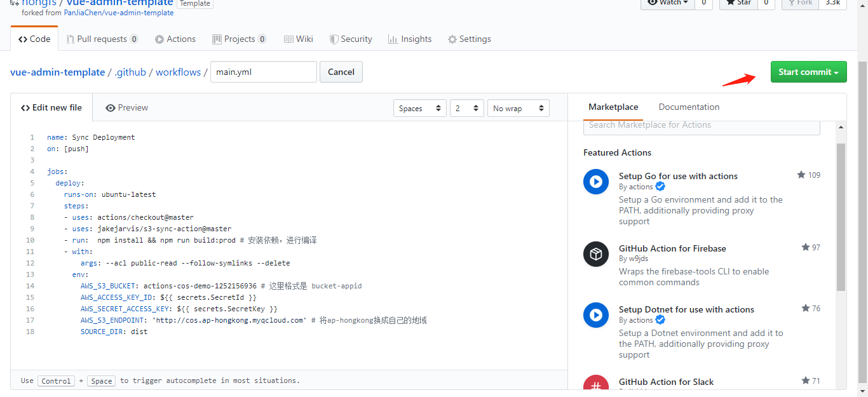This screenshot has width=868, height=397.
Task: Cancel creating the new file
Action: pyautogui.click(x=341, y=72)
